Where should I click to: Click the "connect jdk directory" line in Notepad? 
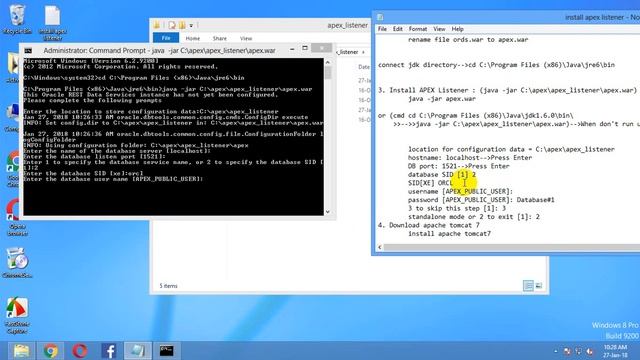coord(496,65)
